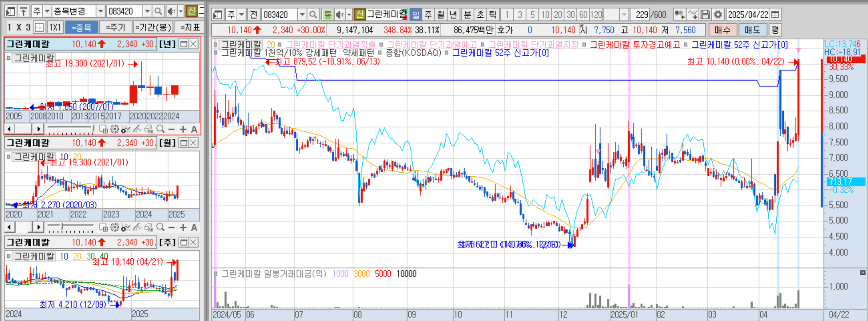Image resolution: width=868 pixels, height=321 pixels.
Task: Click the 60 interval button
Action: (x=583, y=15)
